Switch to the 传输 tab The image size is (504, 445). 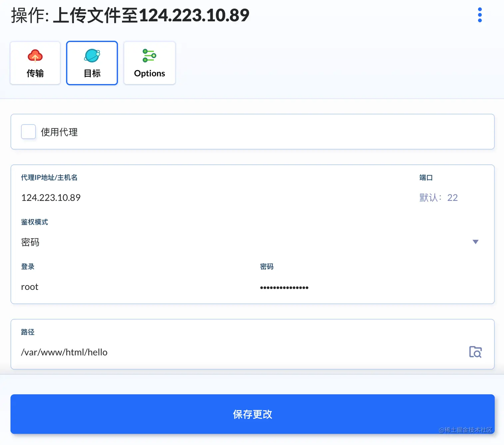[x=35, y=63]
